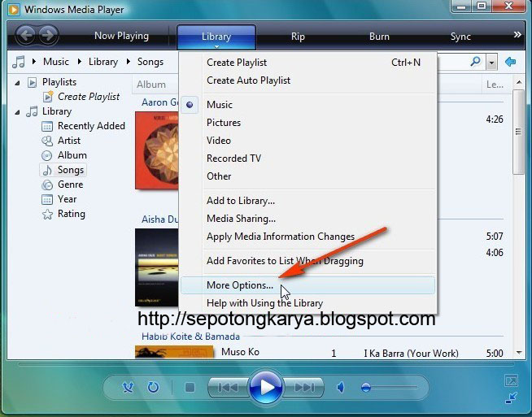The width and height of the screenshot is (532, 417).
Task: Choose Create Auto Playlist menu item
Action: [308, 80]
